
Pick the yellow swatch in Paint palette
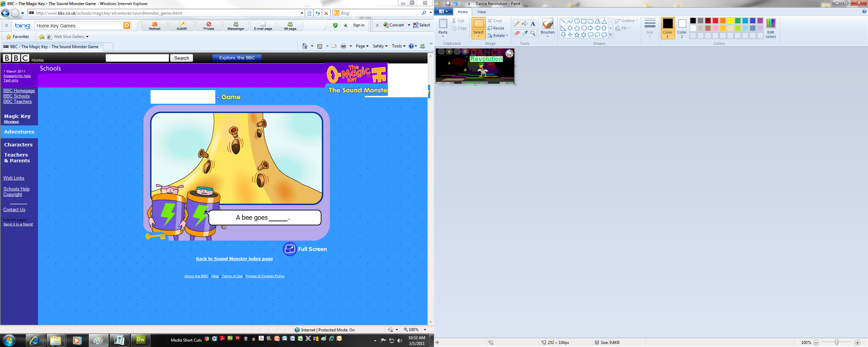(730, 21)
